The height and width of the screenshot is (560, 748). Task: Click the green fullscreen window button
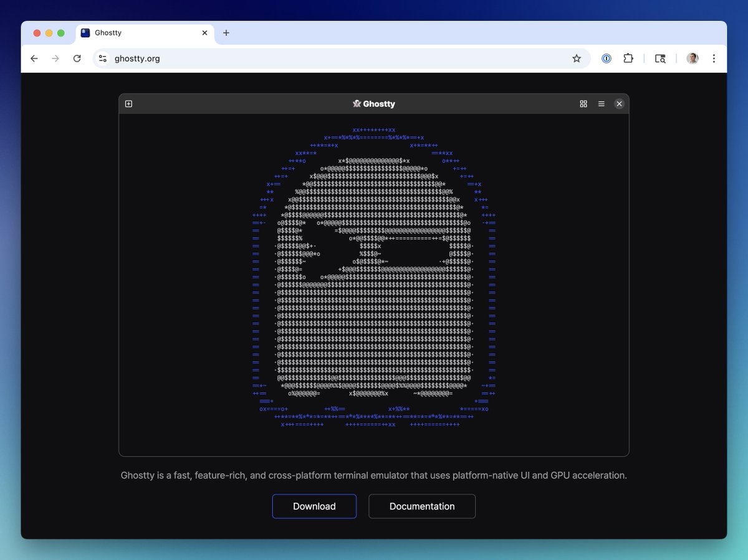coord(60,33)
